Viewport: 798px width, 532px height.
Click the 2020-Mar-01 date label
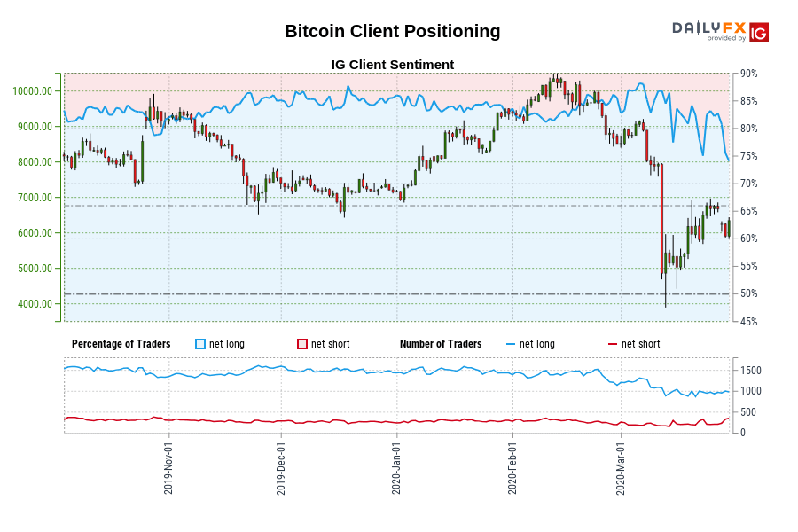(621, 468)
